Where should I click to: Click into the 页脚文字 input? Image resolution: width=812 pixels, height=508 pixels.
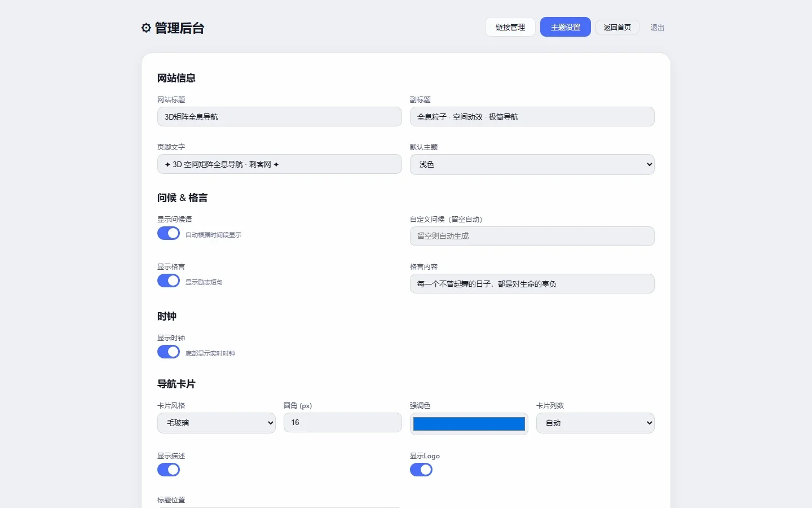(280, 164)
